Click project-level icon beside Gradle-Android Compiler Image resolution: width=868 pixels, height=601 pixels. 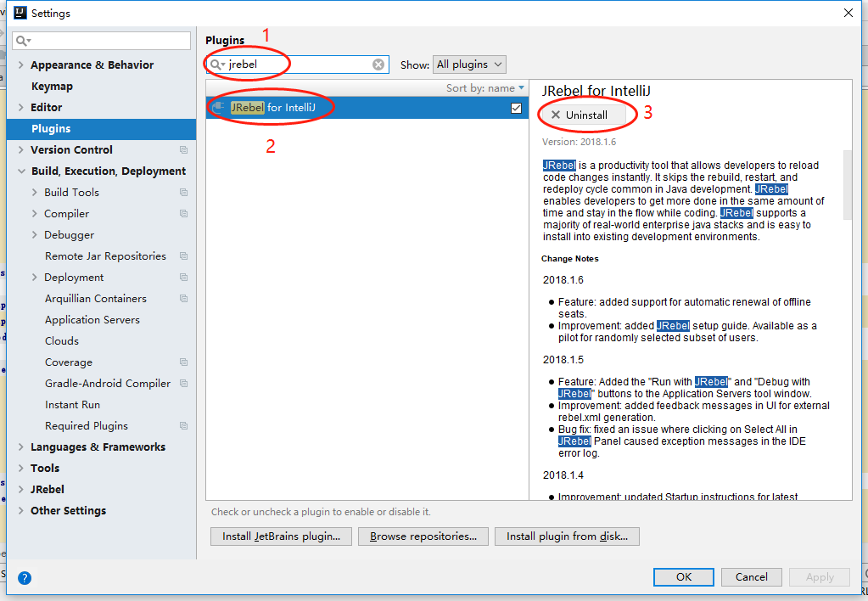pos(184,384)
